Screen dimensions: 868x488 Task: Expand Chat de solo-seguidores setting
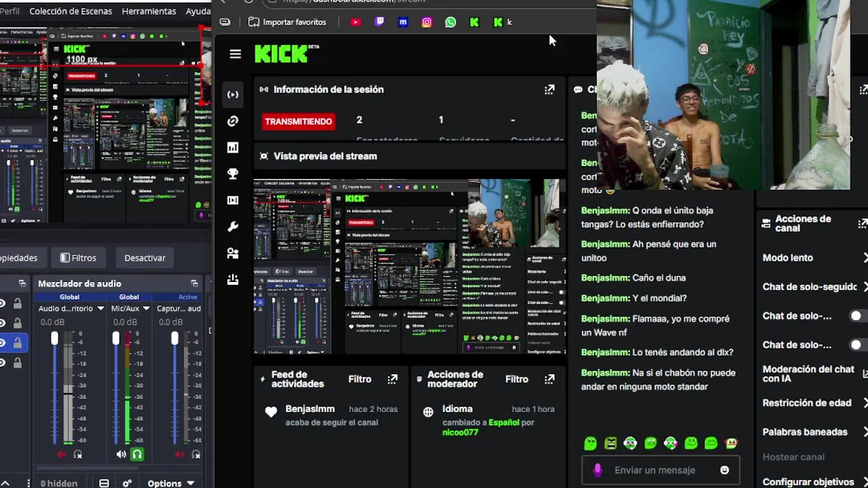(865, 287)
